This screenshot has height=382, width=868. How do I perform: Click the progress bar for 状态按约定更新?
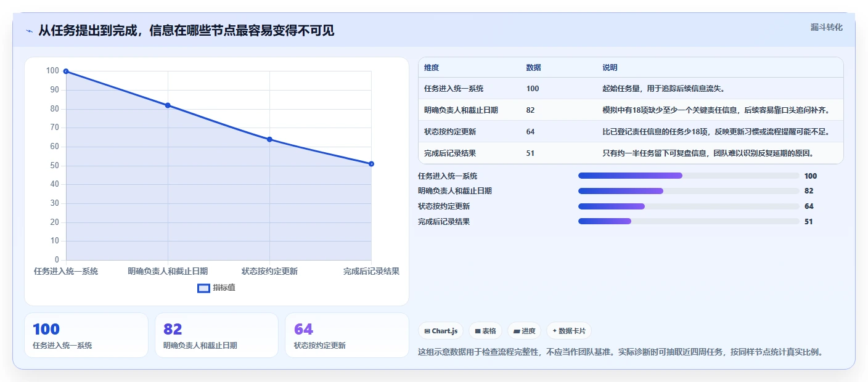[689, 206]
